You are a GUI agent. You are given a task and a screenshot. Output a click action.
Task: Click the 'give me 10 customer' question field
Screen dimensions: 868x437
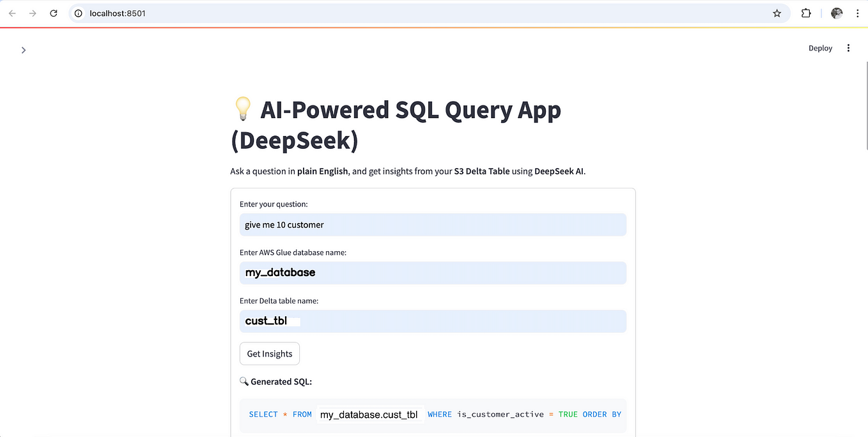[x=433, y=224]
